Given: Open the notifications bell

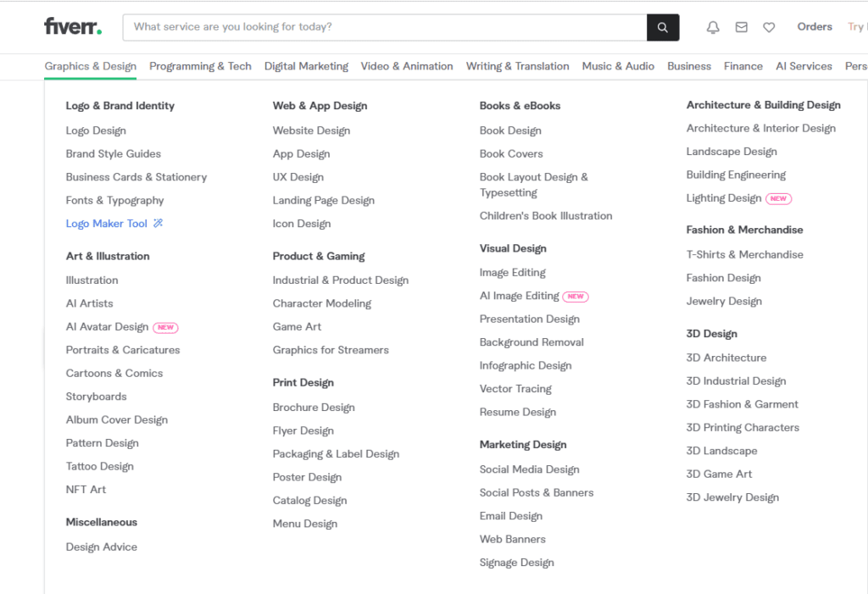Looking at the screenshot, I should coord(713,26).
